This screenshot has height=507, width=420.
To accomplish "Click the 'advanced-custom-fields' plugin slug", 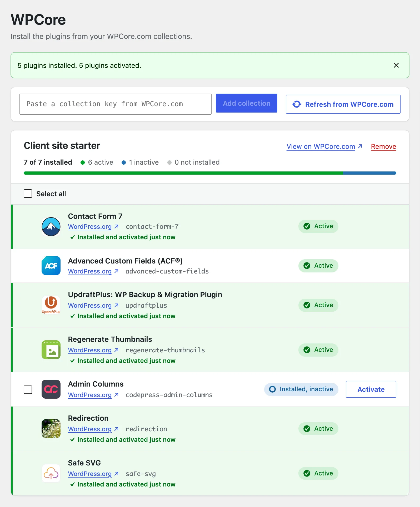I will 167,271.
